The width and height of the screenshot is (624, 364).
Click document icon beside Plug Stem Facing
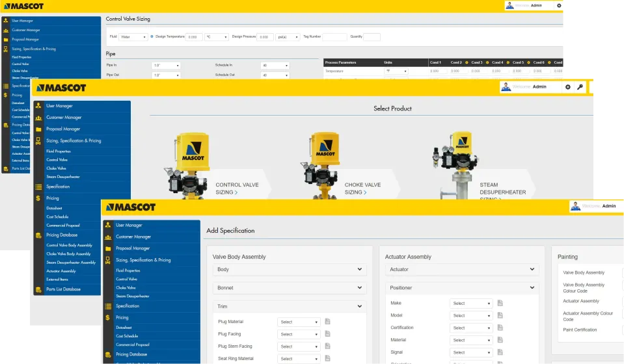click(x=327, y=346)
